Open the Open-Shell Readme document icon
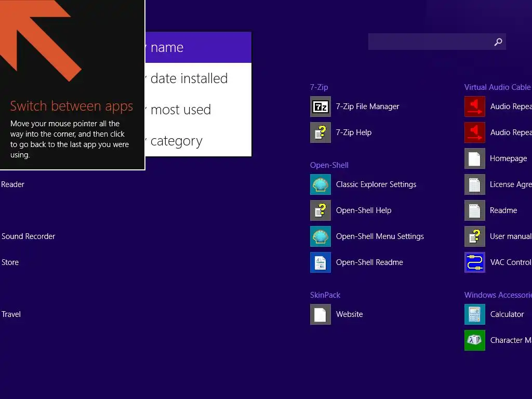Image resolution: width=532 pixels, height=399 pixels. [x=320, y=262]
